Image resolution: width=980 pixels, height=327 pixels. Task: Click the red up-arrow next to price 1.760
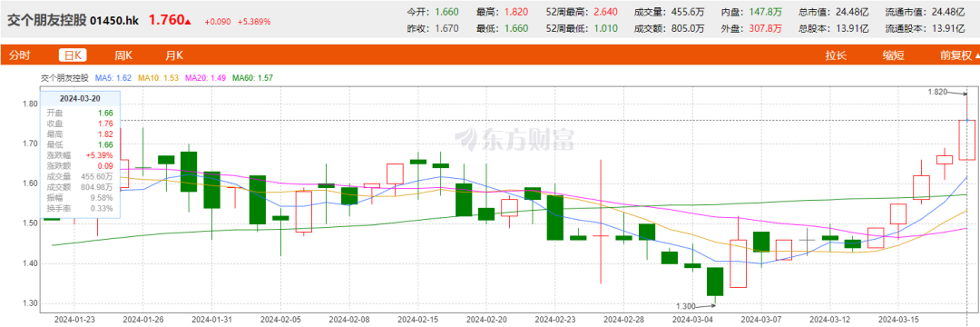[x=188, y=21]
